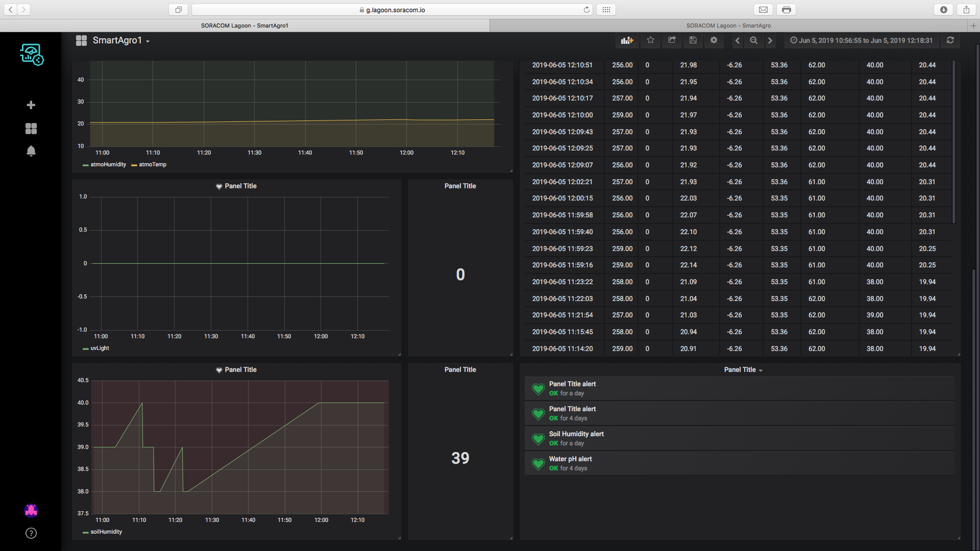Toggle soilHumidity series in the legend
Image resolution: width=980 pixels, height=551 pixels.
106,532
